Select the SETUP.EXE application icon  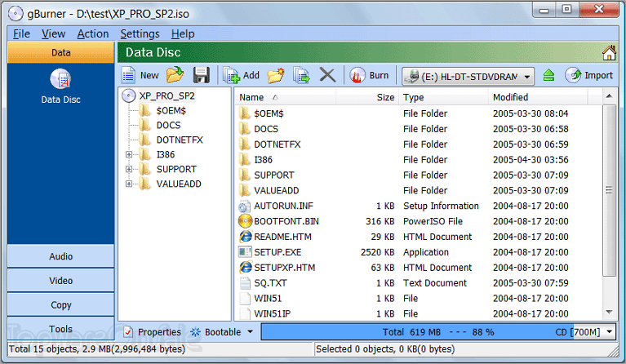click(x=245, y=252)
